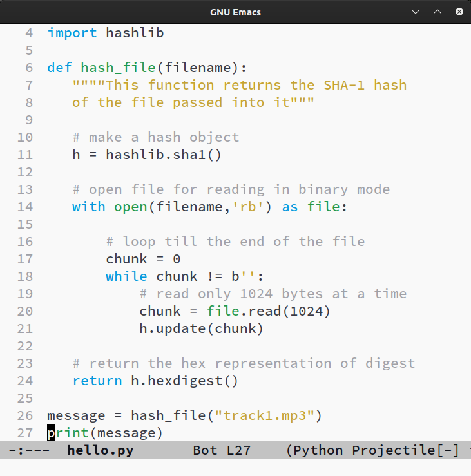Close the GNU Emacs window

(459, 12)
